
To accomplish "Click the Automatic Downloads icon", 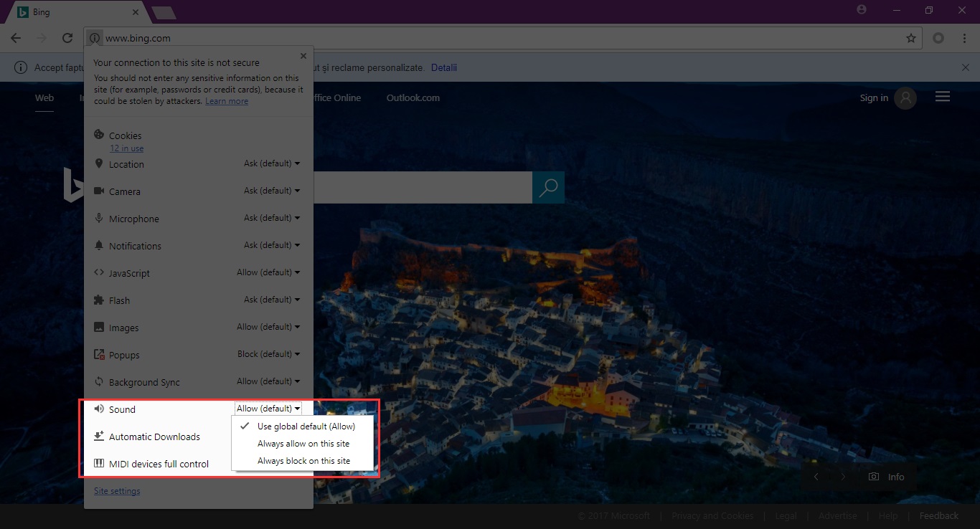I will click(x=99, y=436).
